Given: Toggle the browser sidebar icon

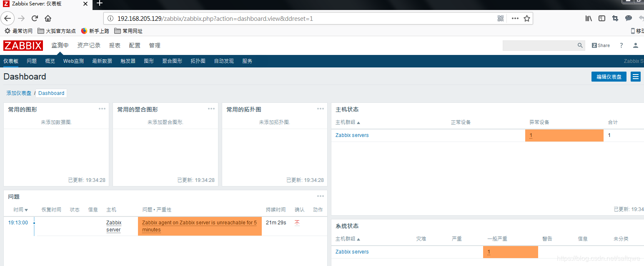Looking at the screenshot, I should coord(602,18).
